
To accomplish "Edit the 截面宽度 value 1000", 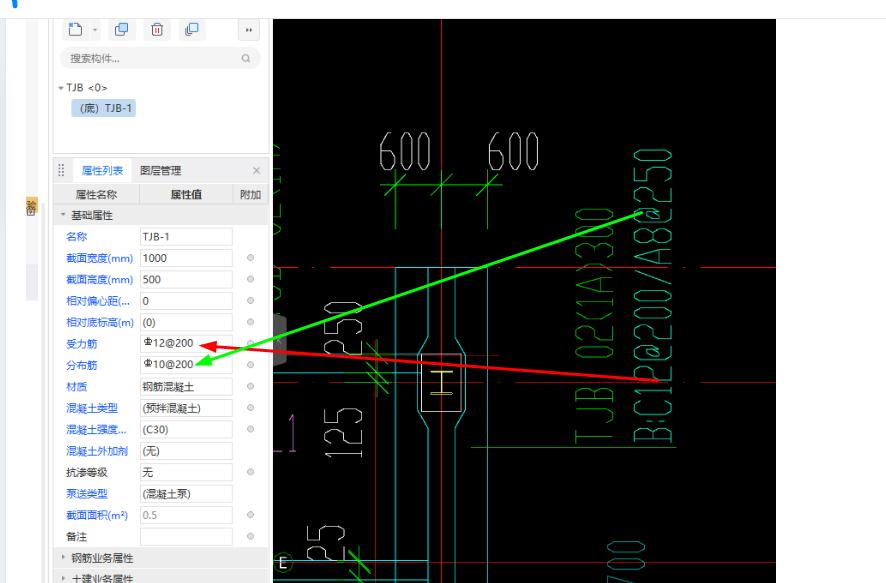I will coord(186,258).
